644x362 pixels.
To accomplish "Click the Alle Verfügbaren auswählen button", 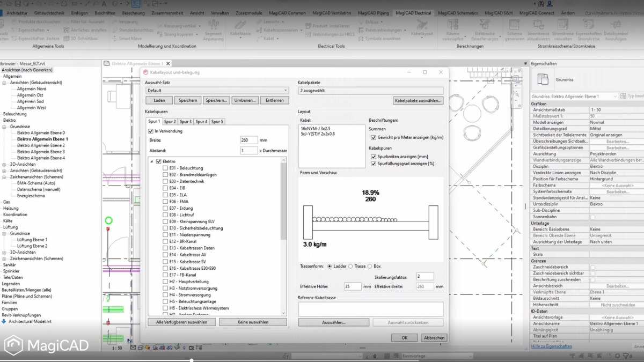I will click(181, 321).
